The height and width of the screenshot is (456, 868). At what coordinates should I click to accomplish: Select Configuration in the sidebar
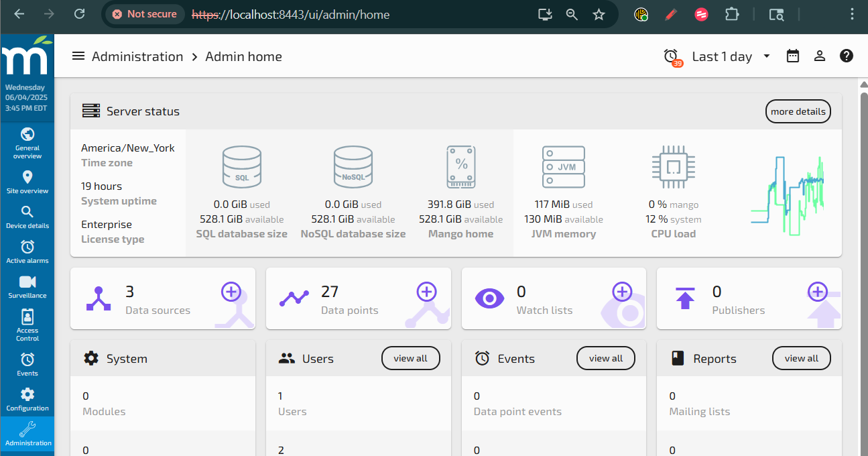coord(27,400)
